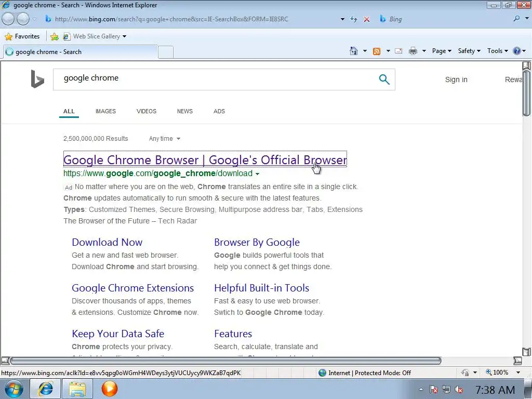This screenshot has height=399, width=532.
Task: Open Windows Explorer folder taskbar icon
Action: tap(77, 389)
